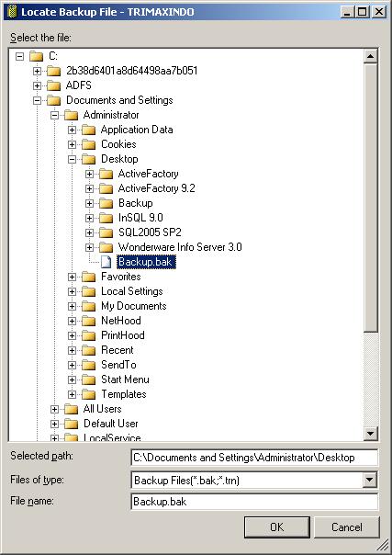Click the Start Menu folder icon
The height and width of the screenshot is (555, 392).
(88, 379)
